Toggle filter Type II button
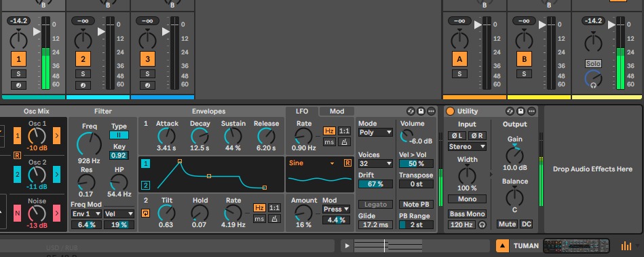 click(x=119, y=135)
